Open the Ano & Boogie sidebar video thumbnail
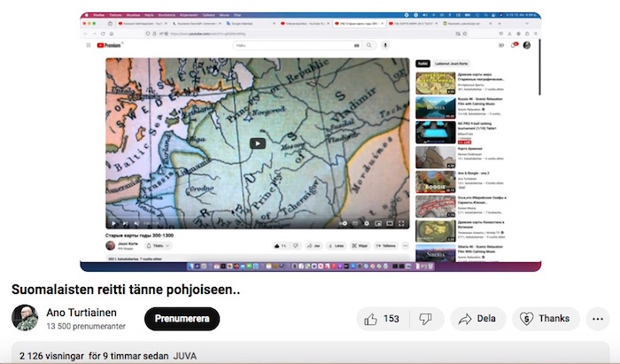The height and width of the screenshot is (364, 620). click(436, 182)
